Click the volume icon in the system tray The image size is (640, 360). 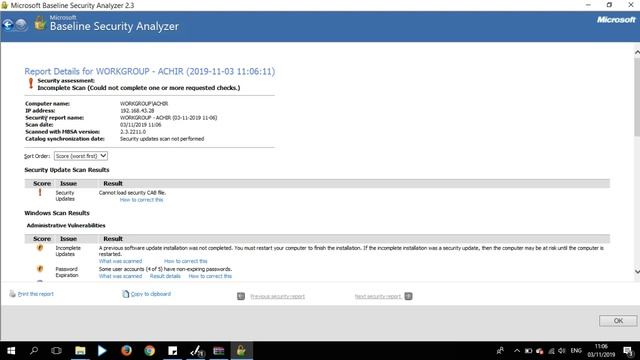pyautogui.click(x=562, y=351)
